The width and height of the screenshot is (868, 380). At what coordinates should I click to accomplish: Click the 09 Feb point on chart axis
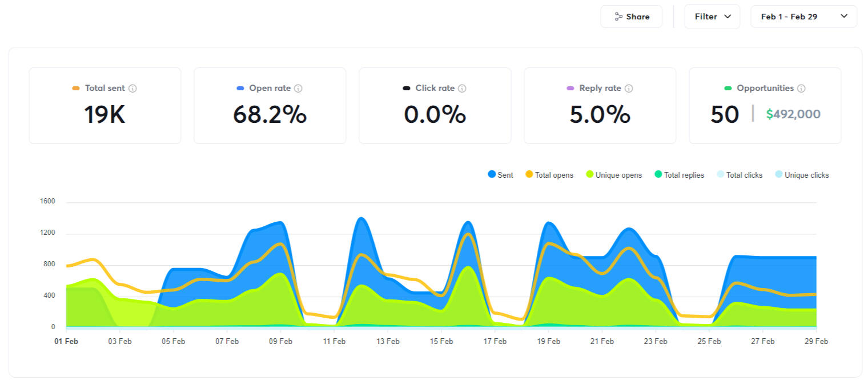[280, 341]
